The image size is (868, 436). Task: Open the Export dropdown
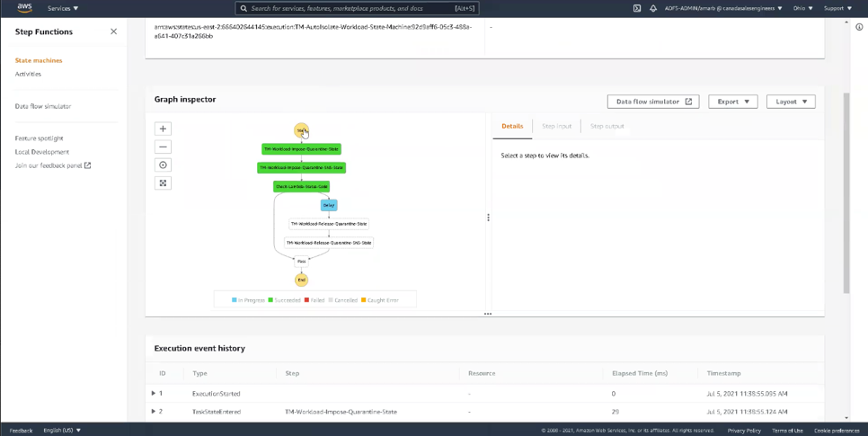[732, 102]
